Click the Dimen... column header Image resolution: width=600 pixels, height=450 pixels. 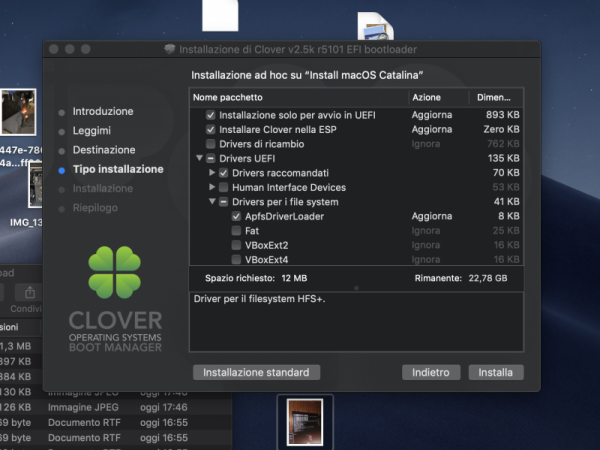(496, 98)
